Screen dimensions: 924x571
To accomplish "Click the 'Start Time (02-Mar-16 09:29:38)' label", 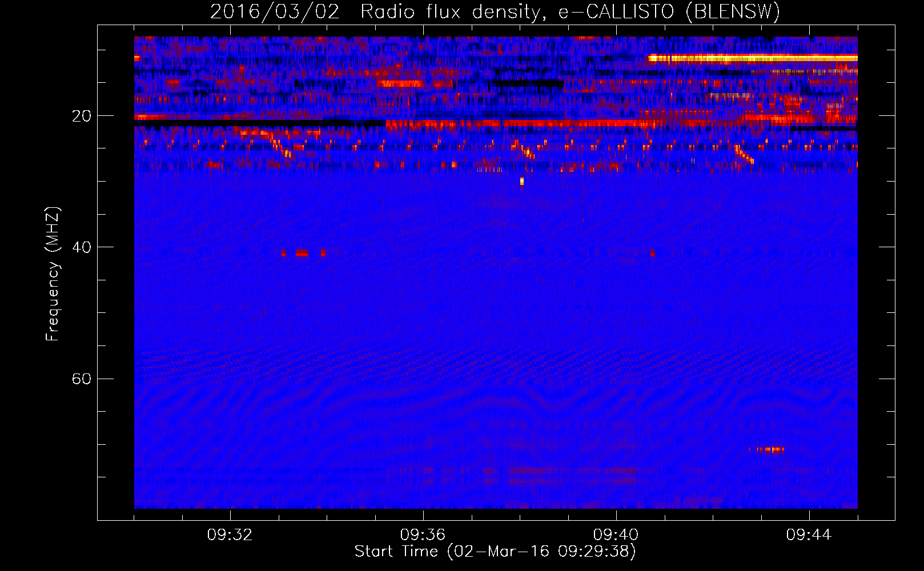I will [495, 552].
